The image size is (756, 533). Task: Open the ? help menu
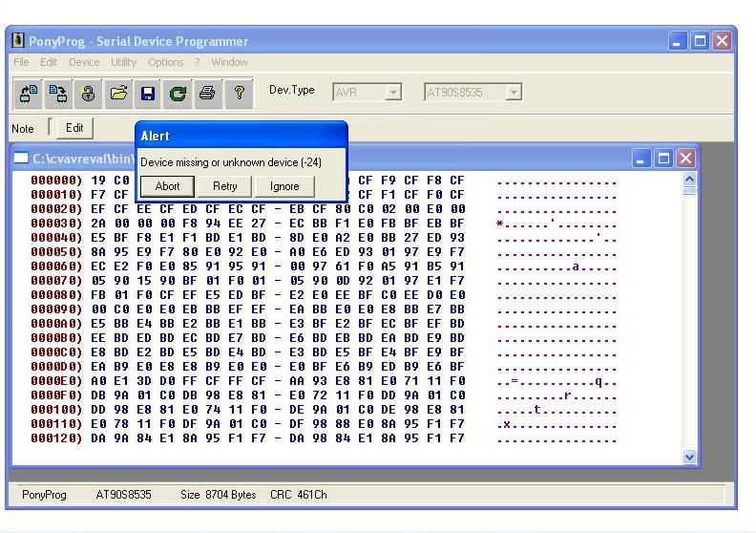pyautogui.click(x=198, y=62)
